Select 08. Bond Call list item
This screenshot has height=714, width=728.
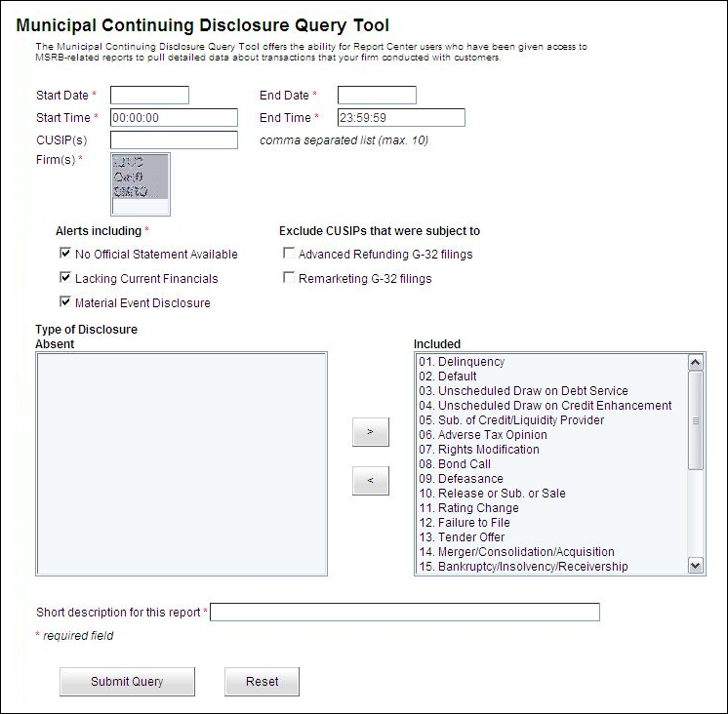455,464
